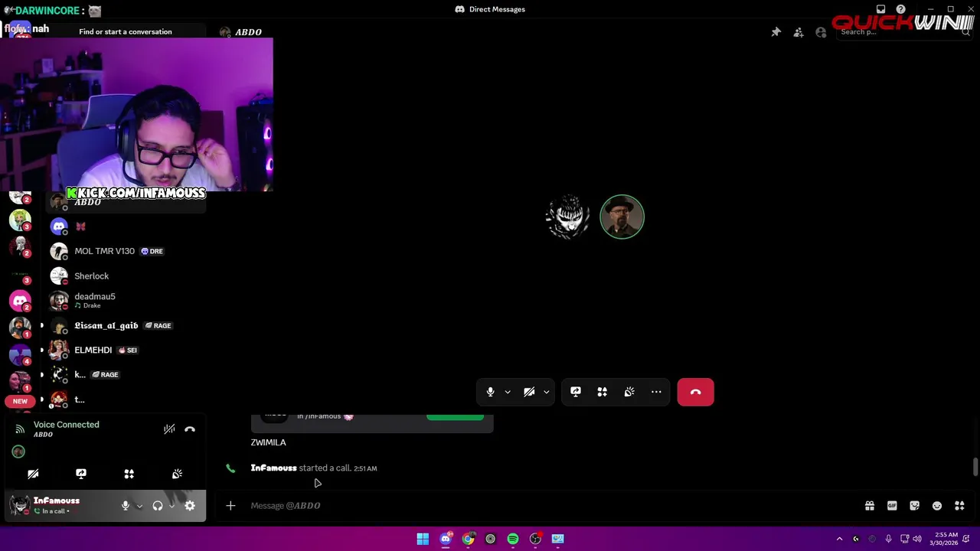Open Windows Start menu
980x551 pixels.
point(423,539)
